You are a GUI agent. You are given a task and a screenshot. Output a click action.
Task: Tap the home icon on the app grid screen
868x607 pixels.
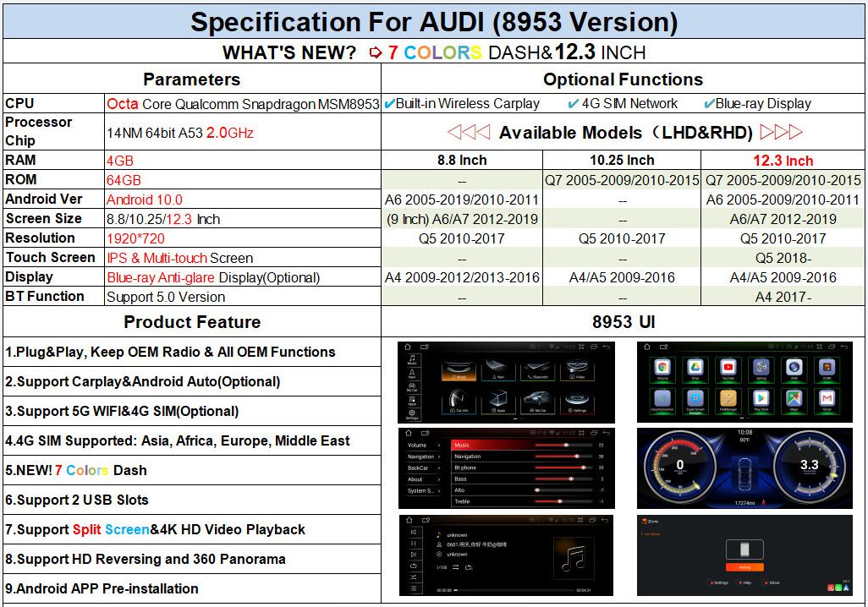pyautogui.click(x=646, y=347)
